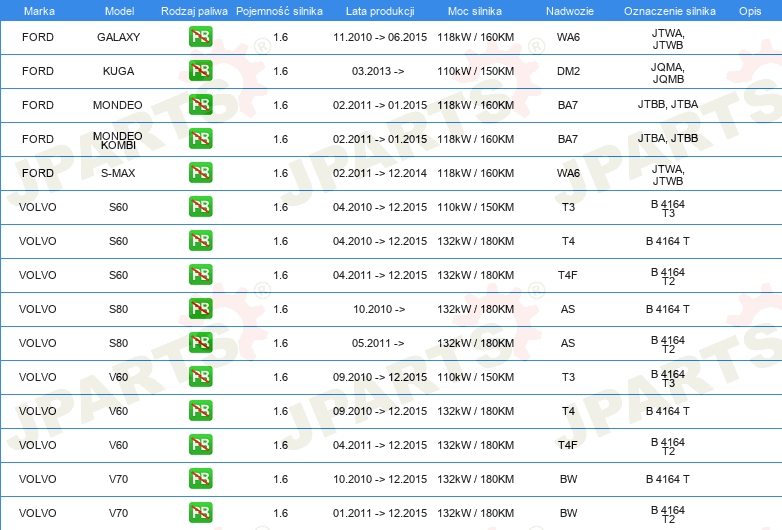Select the fuel icon for Ford Mondeo Kombi
782x530 pixels.
[x=200, y=139]
